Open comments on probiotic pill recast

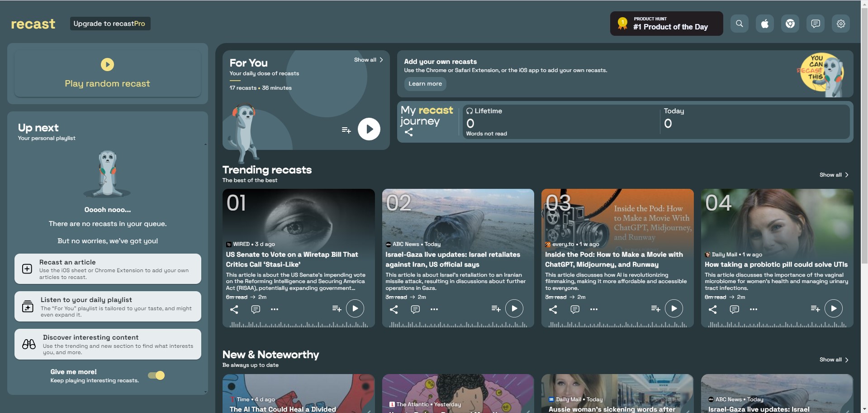point(734,309)
